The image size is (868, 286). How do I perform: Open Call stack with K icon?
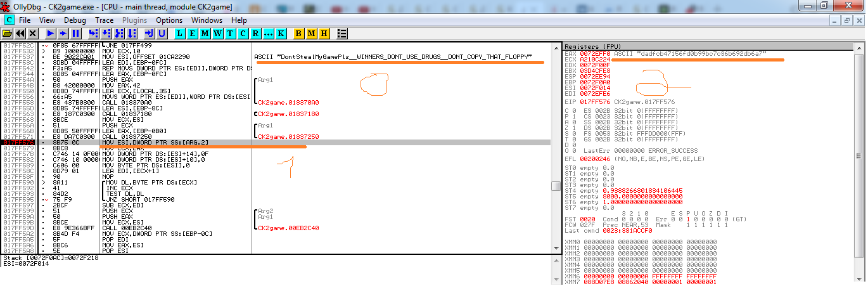[x=281, y=33]
